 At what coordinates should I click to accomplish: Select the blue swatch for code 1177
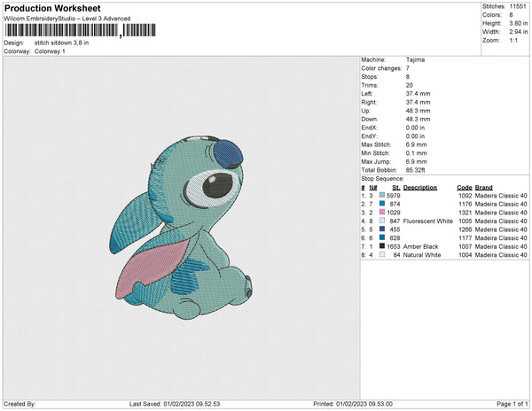coord(382,237)
